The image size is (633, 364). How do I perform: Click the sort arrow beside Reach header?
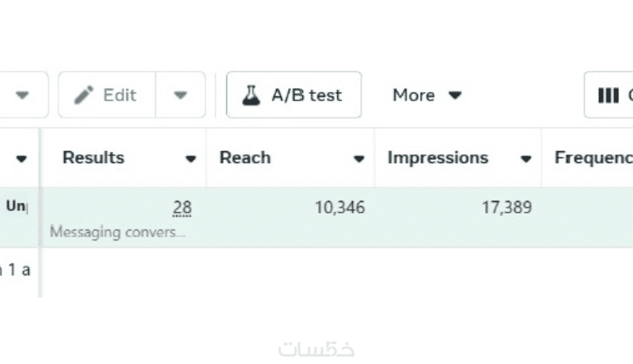pos(358,159)
